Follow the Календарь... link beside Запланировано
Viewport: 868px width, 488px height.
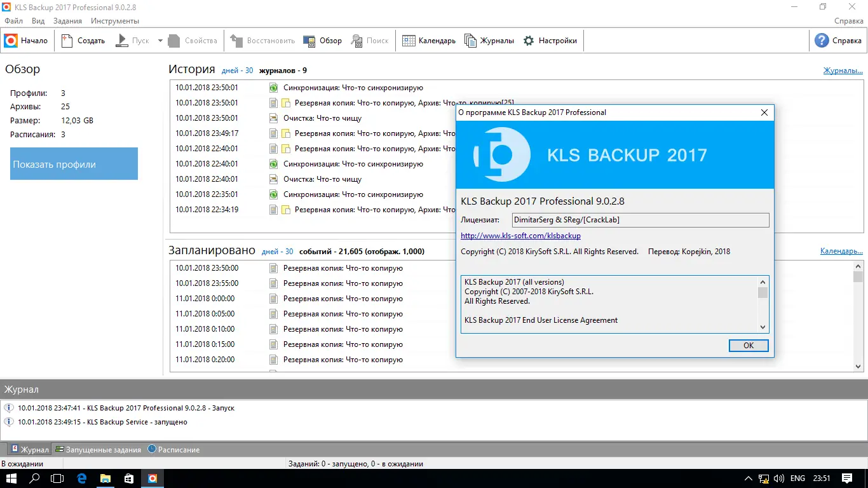[841, 251]
